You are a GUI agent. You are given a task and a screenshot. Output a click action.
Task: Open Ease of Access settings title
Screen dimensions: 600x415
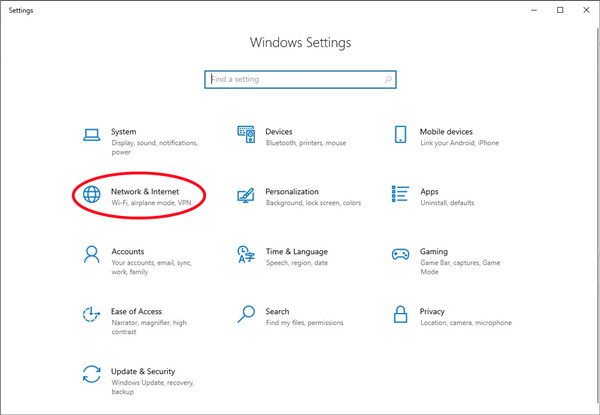(x=136, y=311)
